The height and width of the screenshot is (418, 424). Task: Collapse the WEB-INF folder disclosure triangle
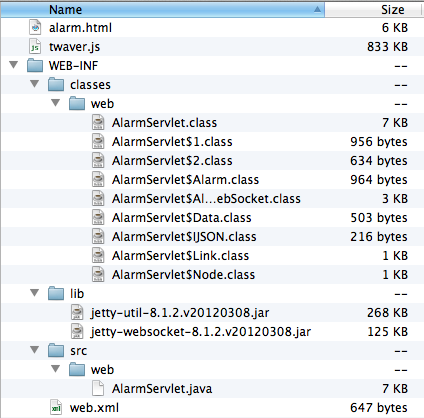[x=14, y=65]
